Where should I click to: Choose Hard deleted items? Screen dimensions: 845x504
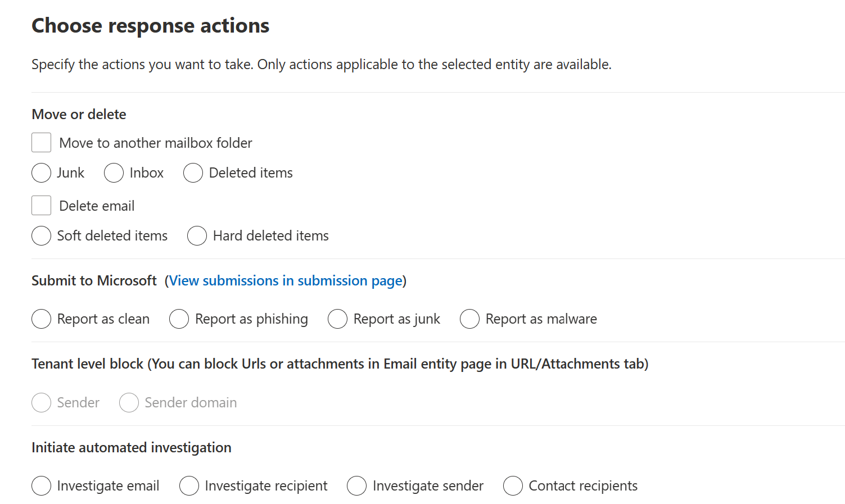click(197, 236)
